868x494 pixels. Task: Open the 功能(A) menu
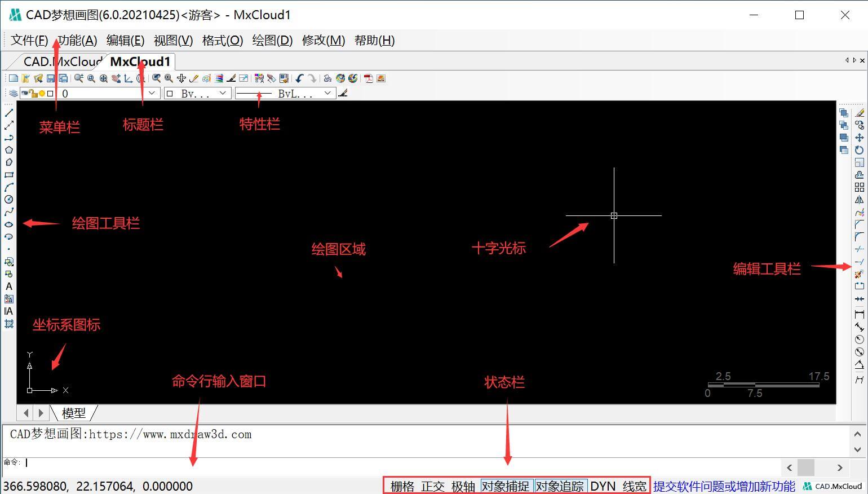pyautogui.click(x=77, y=40)
